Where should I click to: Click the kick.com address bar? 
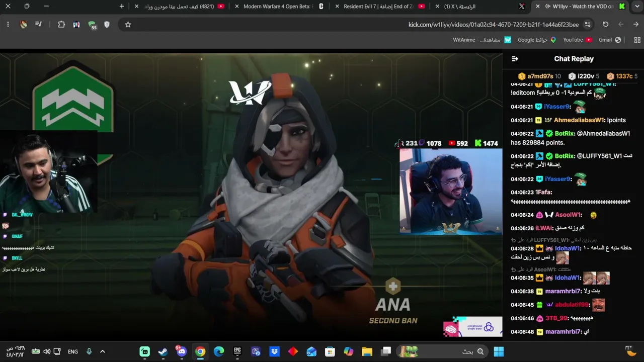[x=357, y=24]
